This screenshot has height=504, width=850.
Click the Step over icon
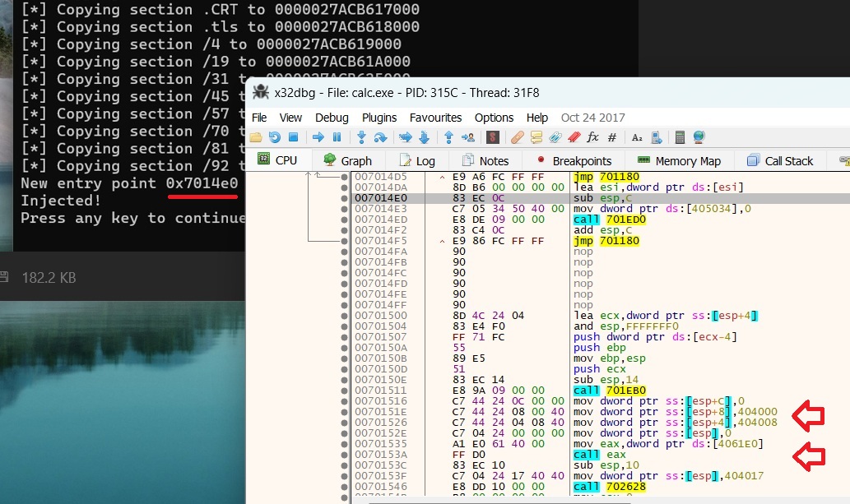(380, 137)
